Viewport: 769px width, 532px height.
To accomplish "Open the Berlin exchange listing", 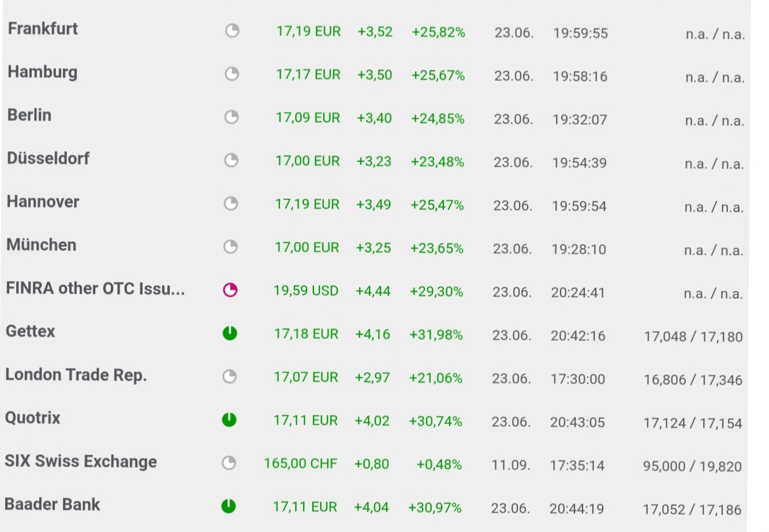I will click(29, 115).
